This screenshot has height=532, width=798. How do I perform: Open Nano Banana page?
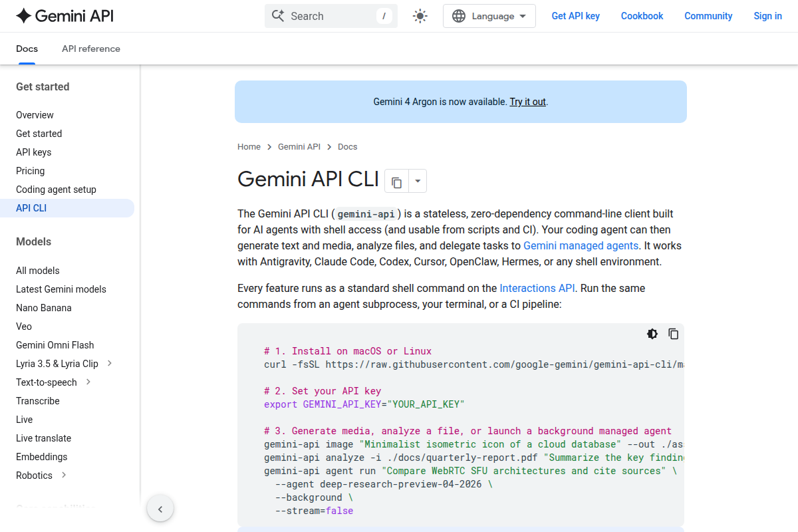[43, 308]
